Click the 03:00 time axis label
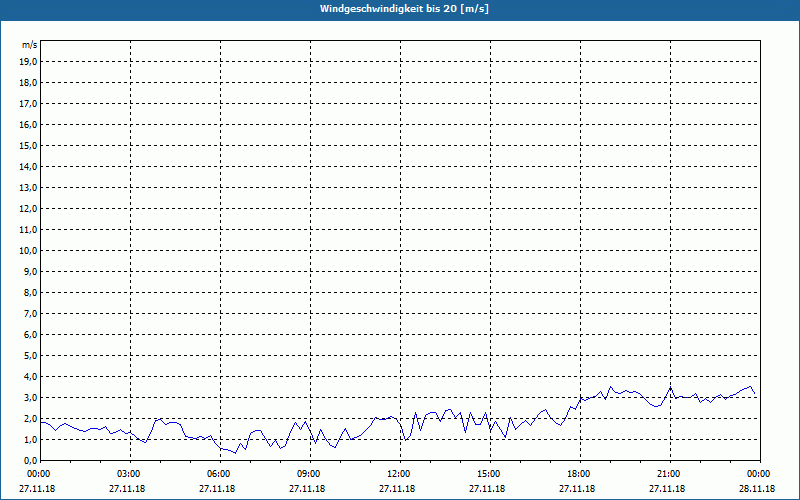Viewport: 800px width, 500px height. pyautogui.click(x=131, y=474)
